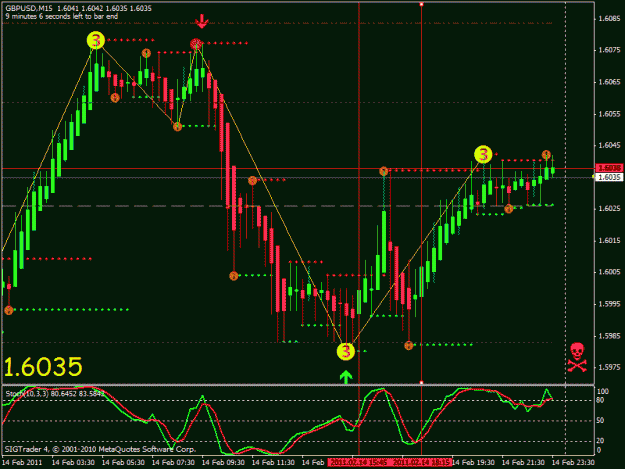Click the '14 Feb 23:30' time axis label
This screenshot has width=625, height=469.
click(x=573, y=462)
